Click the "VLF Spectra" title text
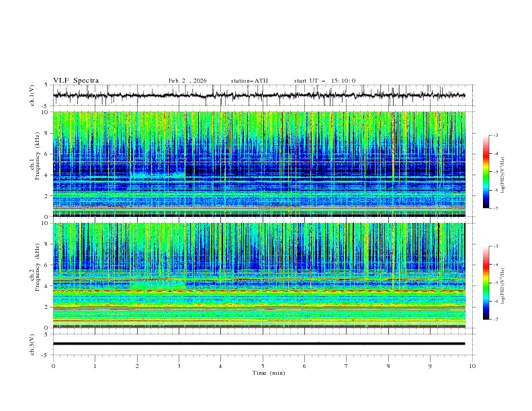The image size is (532, 411). point(76,81)
